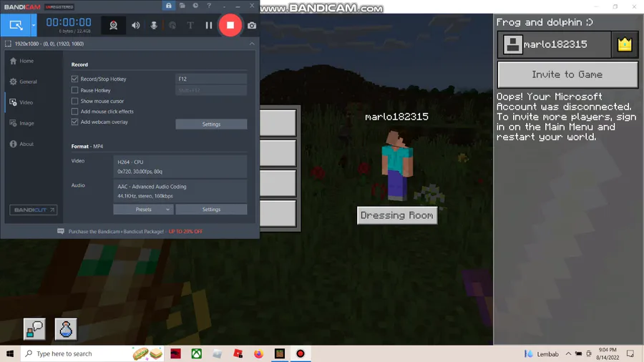
Task: Switch to Bandicam taskbar icon
Action: pyautogui.click(x=301, y=353)
